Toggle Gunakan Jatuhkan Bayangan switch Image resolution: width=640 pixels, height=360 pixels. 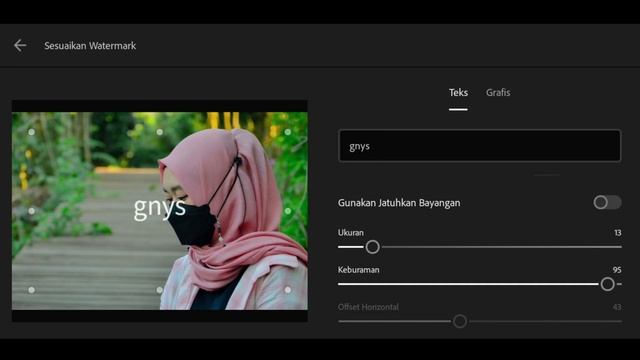[x=607, y=202]
